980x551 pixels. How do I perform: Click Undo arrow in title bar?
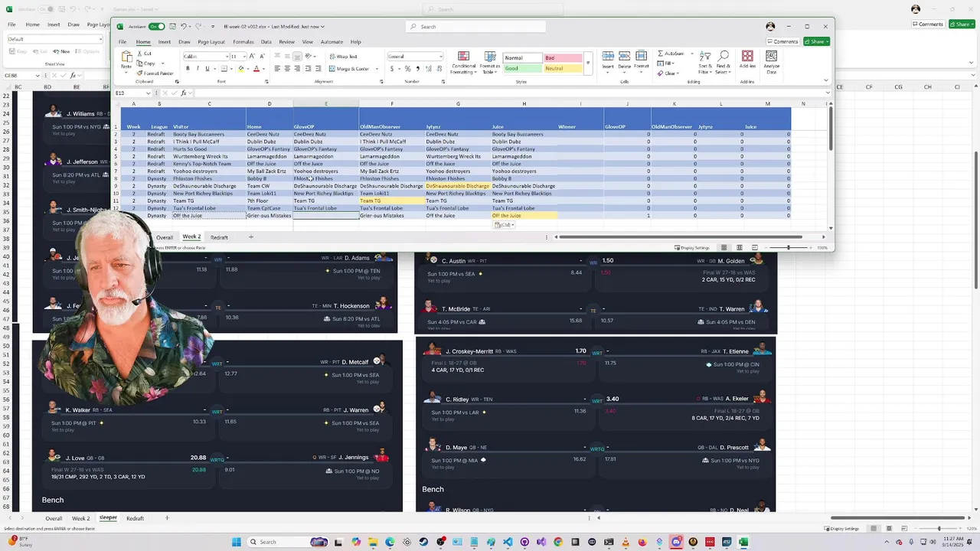point(184,27)
